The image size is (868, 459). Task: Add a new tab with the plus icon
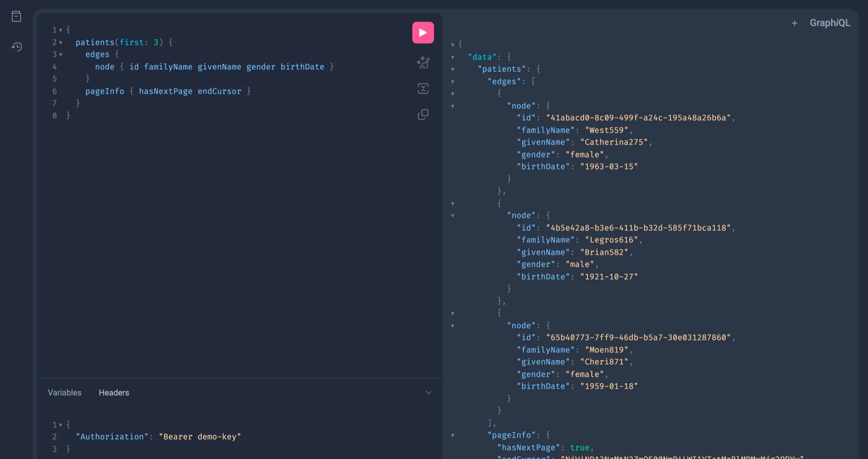(795, 23)
